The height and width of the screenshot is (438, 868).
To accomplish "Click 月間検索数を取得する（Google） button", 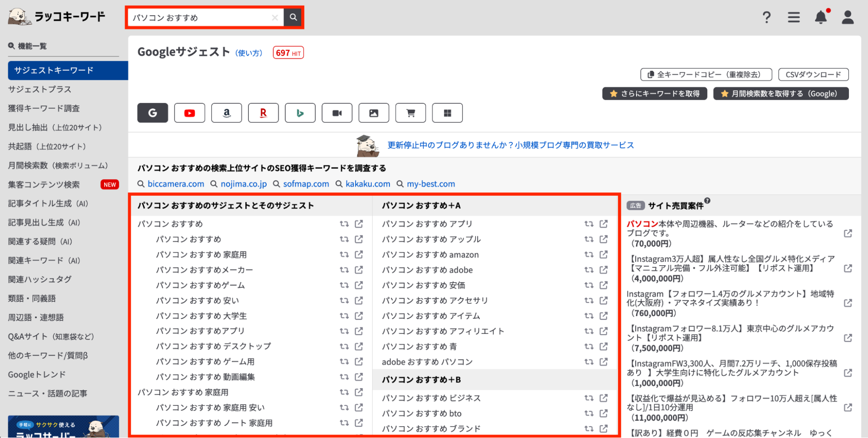I will pyautogui.click(x=781, y=93).
